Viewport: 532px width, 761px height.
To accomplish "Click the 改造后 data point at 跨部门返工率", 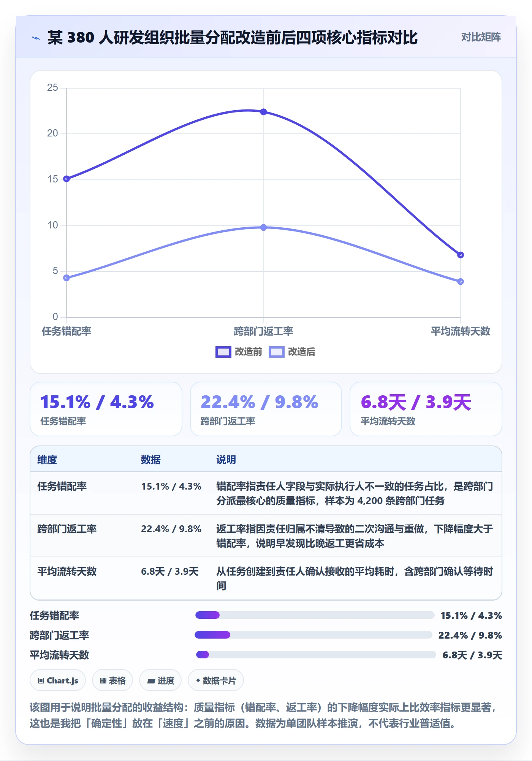I will pyautogui.click(x=263, y=227).
